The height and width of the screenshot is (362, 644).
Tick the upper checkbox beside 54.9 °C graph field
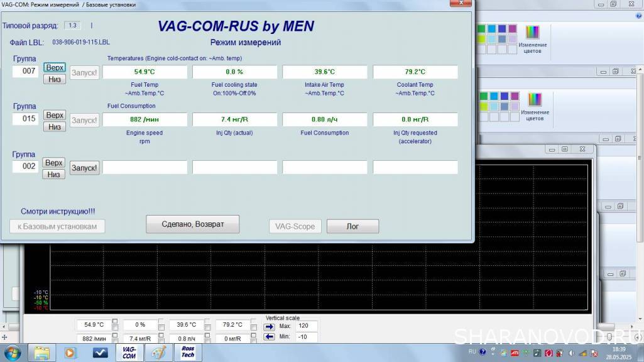pos(115,322)
